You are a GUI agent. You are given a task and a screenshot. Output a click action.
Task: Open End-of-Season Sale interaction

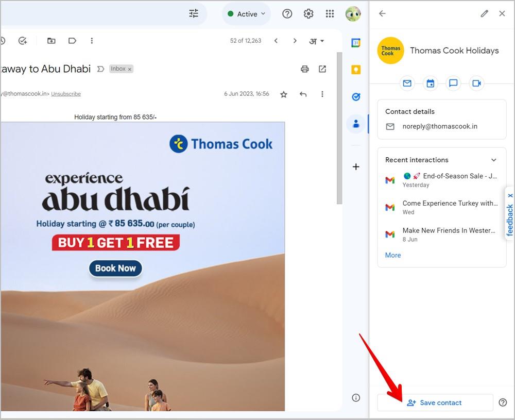click(441, 180)
